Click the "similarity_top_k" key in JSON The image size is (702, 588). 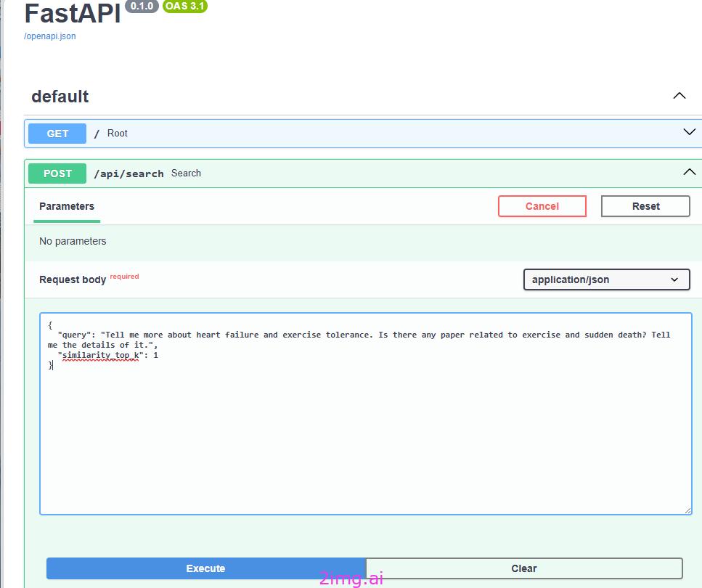[x=101, y=355]
